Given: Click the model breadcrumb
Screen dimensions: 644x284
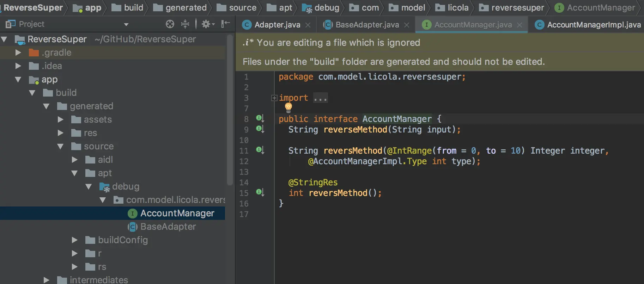Looking at the screenshot, I should [x=407, y=8].
